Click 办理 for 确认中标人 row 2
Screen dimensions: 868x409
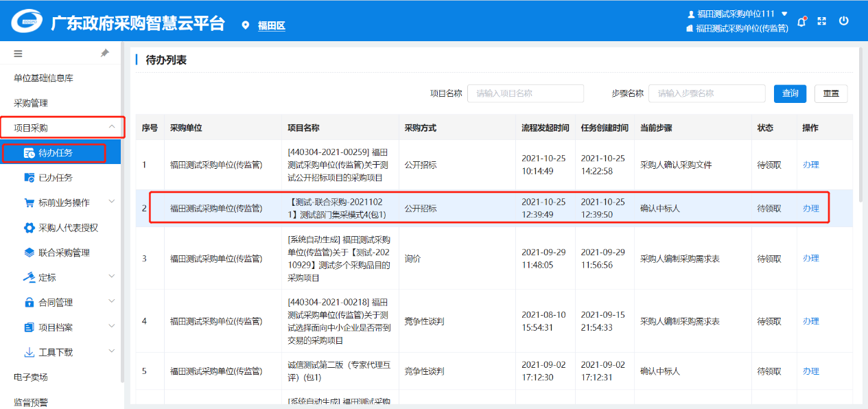[810, 209]
